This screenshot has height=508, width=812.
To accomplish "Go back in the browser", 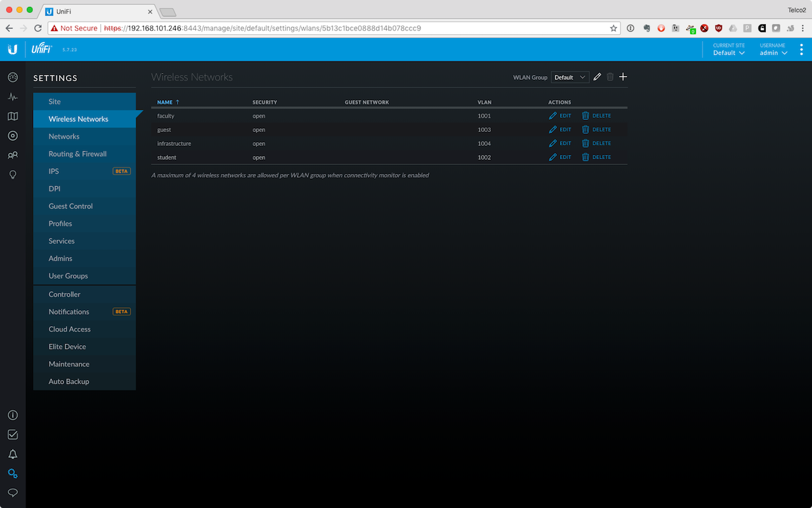I will click(x=9, y=28).
